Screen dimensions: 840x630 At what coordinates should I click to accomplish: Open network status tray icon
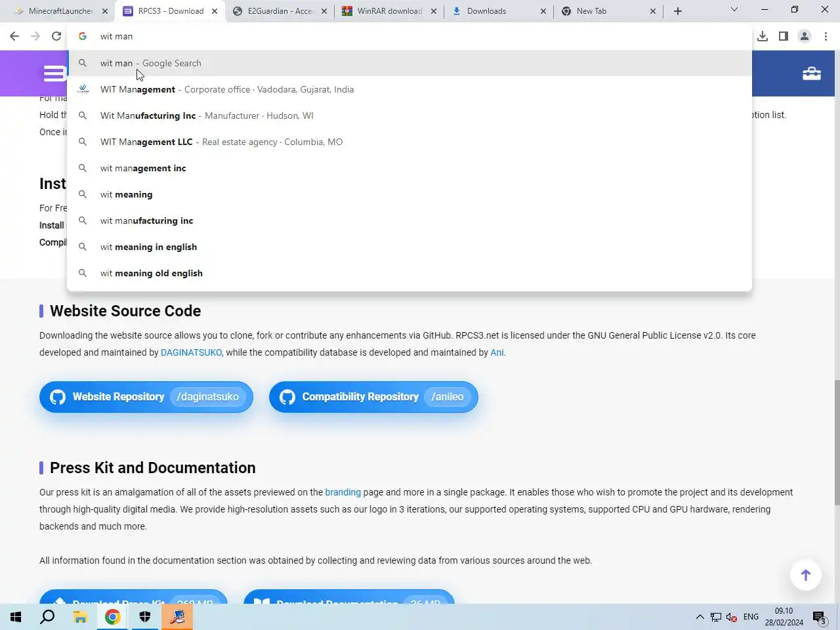point(716,617)
